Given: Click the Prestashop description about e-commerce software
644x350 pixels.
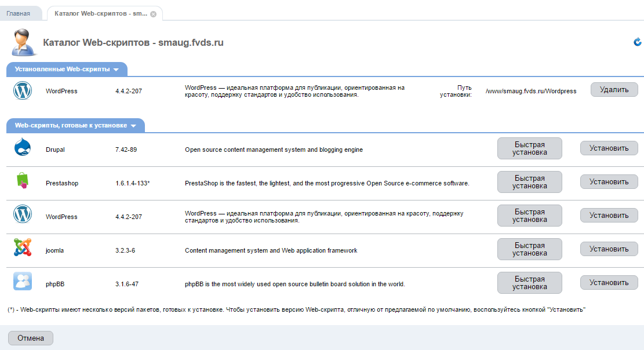Looking at the screenshot, I should coord(327,183).
